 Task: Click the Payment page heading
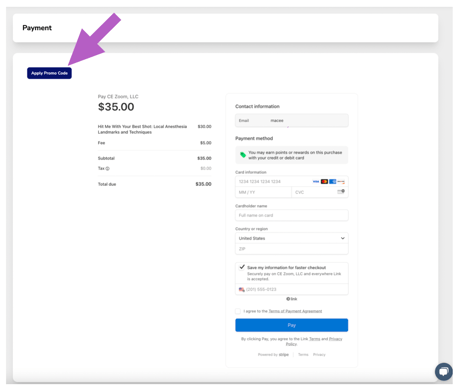[37, 28]
